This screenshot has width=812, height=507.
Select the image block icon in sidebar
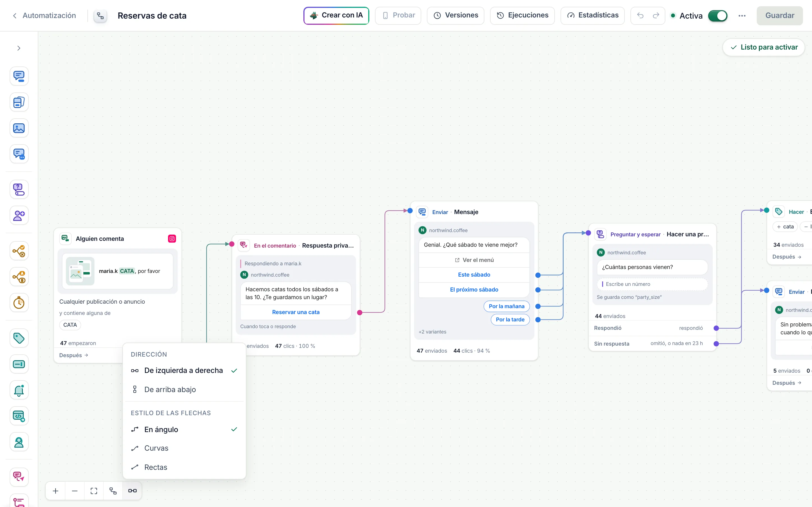(x=19, y=128)
